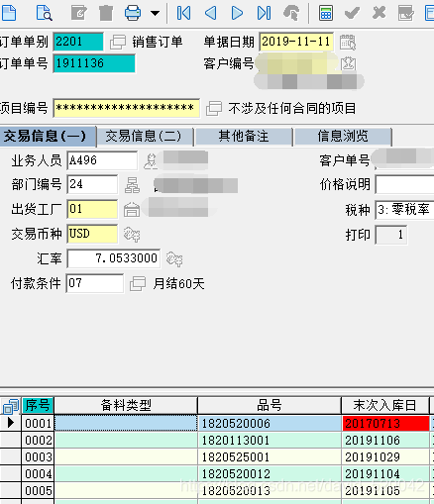Click the confirm checkmark icon
The image size is (434, 504).
point(352,13)
